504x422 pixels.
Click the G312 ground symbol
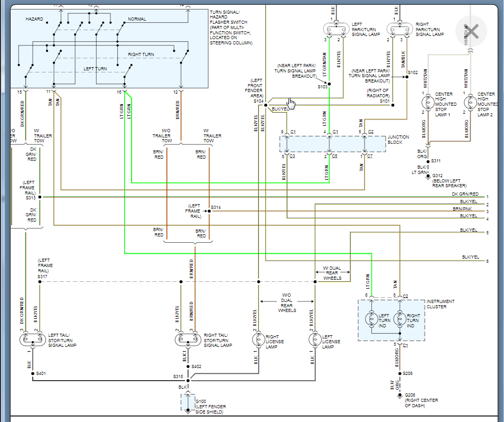coord(428,177)
